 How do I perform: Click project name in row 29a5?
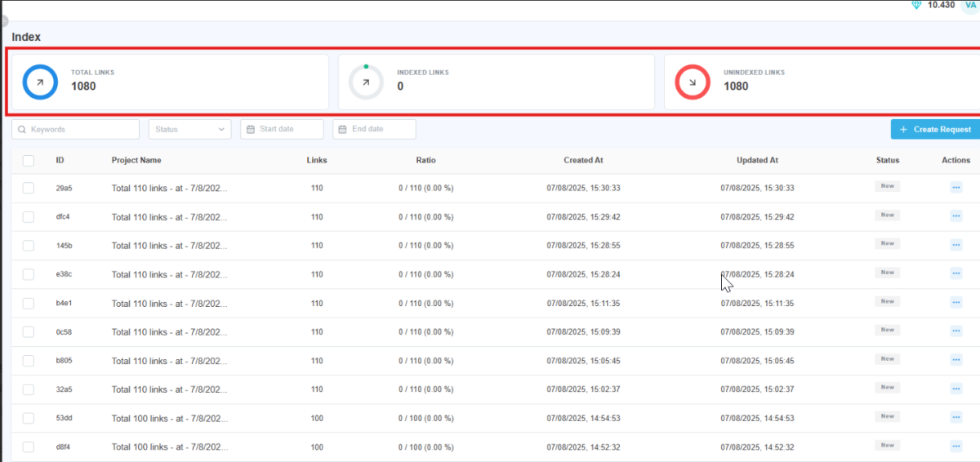(x=170, y=188)
